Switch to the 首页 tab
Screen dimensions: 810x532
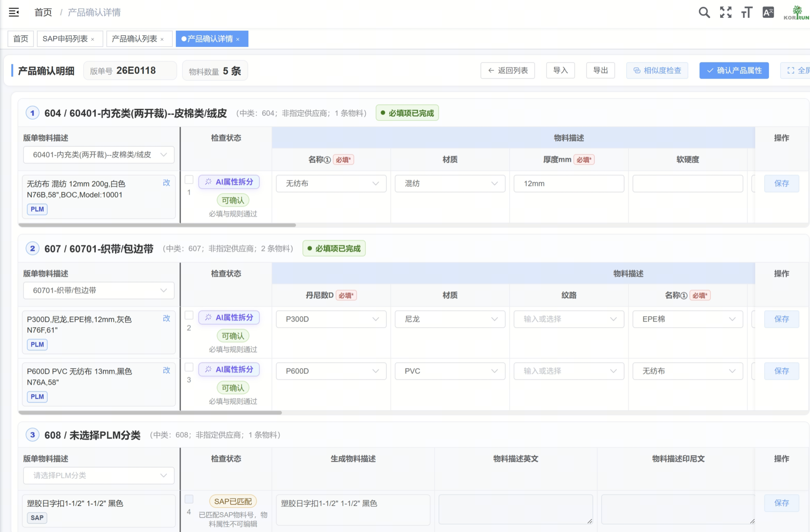(21, 39)
